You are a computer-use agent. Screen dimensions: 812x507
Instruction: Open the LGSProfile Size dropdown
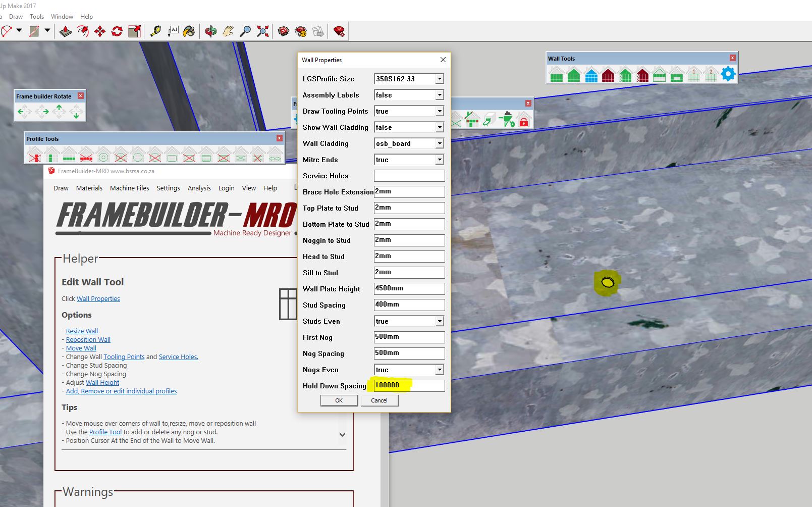[x=440, y=79]
